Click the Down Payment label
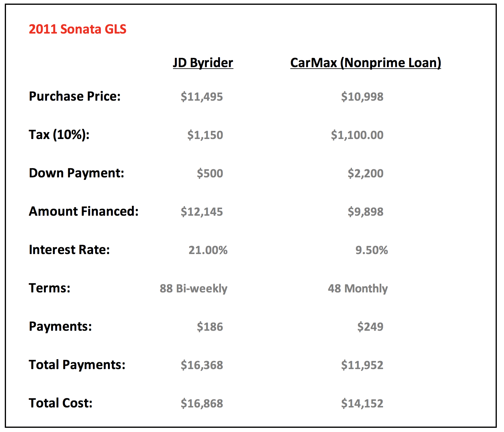The height and width of the screenshot is (432, 504). coord(76,173)
